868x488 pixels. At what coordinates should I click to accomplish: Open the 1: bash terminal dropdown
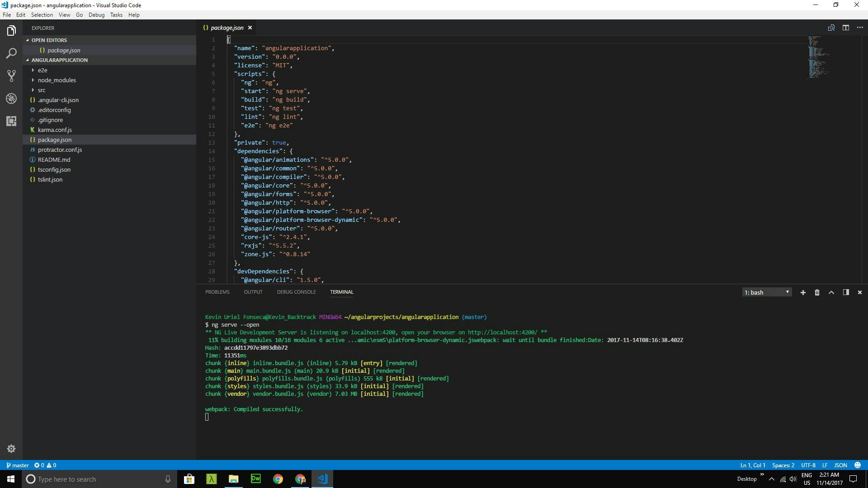(767, 292)
